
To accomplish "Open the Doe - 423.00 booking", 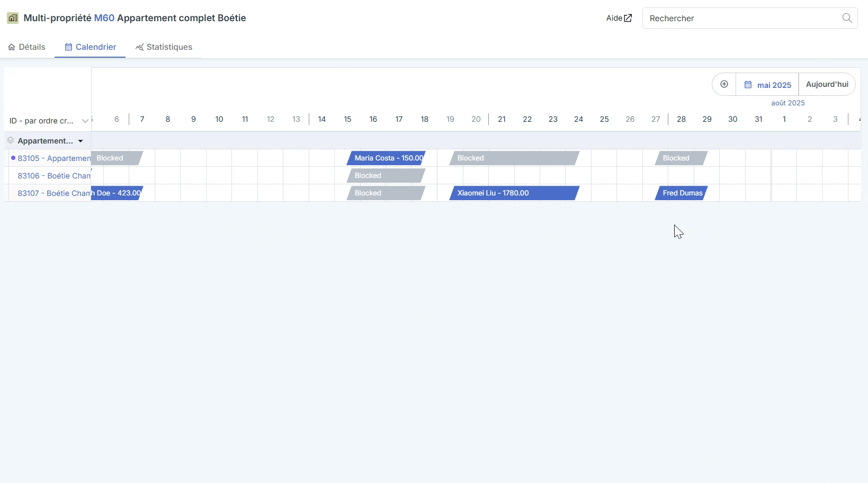I will 117,193.
